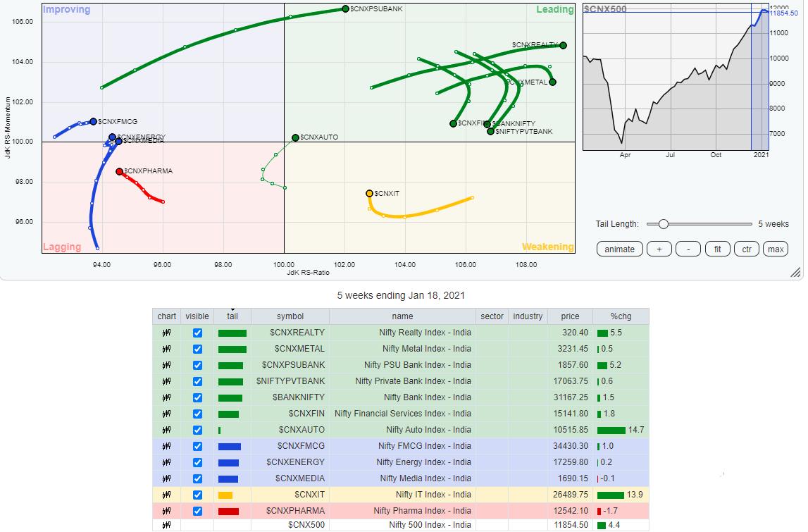Viewport: 808px width, 532px height.
Task: Click the name column header
Action: [402, 316]
